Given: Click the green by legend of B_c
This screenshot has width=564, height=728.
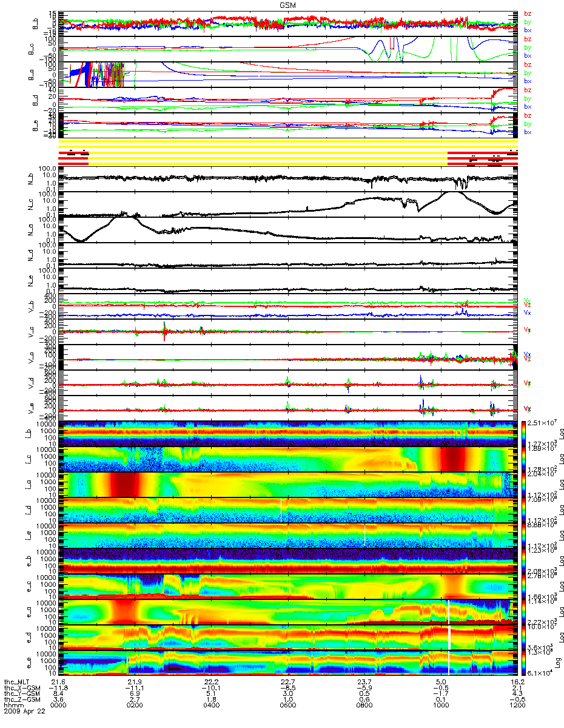Looking at the screenshot, I should [x=528, y=47].
